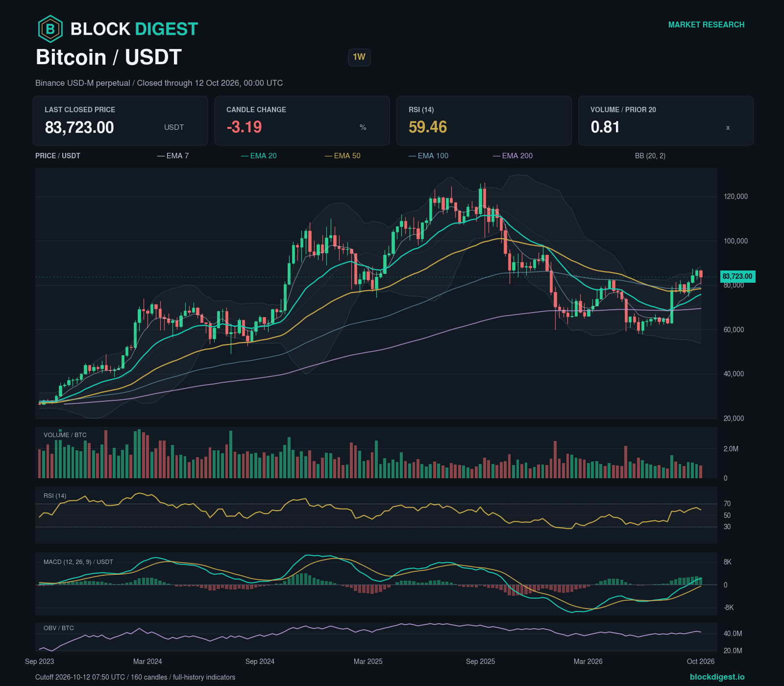Toggle the EMA 50 legend entry
This screenshot has width=784, height=686.
coord(343,156)
